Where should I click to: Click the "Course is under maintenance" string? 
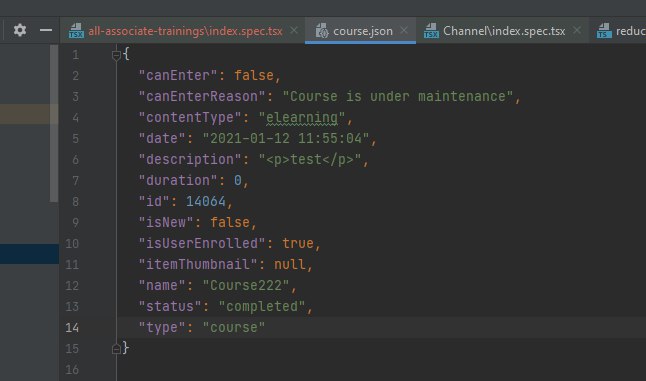(x=398, y=96)
